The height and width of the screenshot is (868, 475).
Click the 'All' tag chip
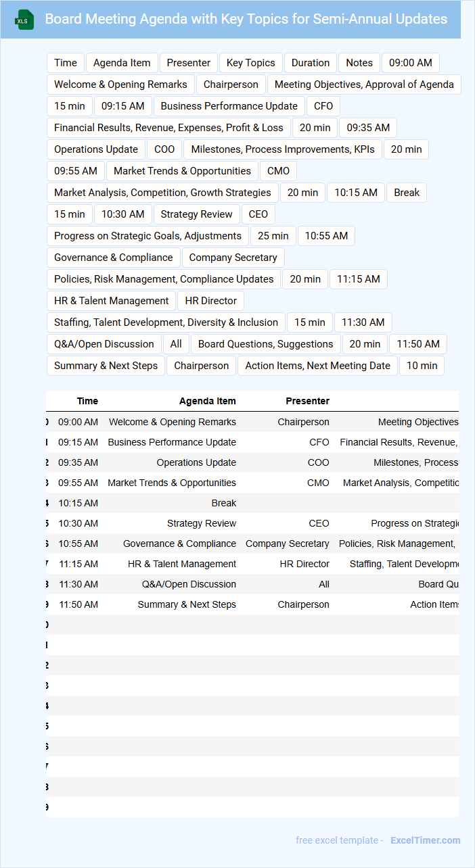(176, 344)
